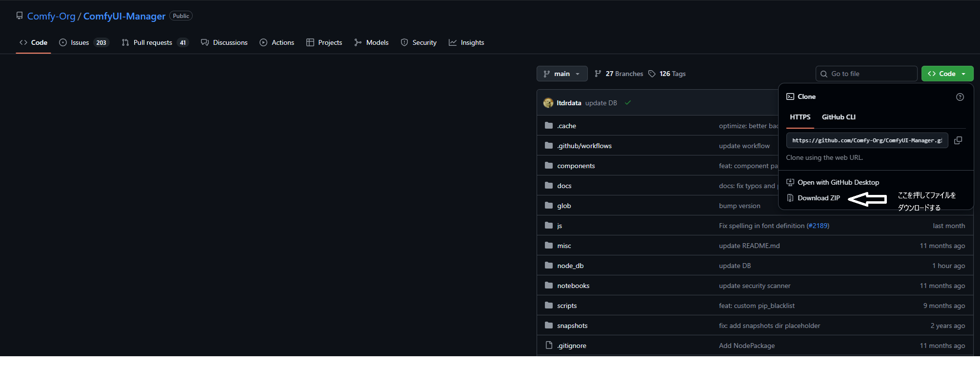The width and height of the screenshot is (980, 384).
Task: Select the HTTPS clone tab
Action: click(x=800, y=117)
